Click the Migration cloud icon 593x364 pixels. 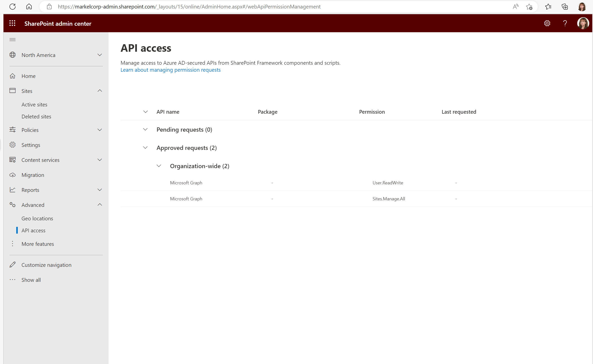click(13, 175)
